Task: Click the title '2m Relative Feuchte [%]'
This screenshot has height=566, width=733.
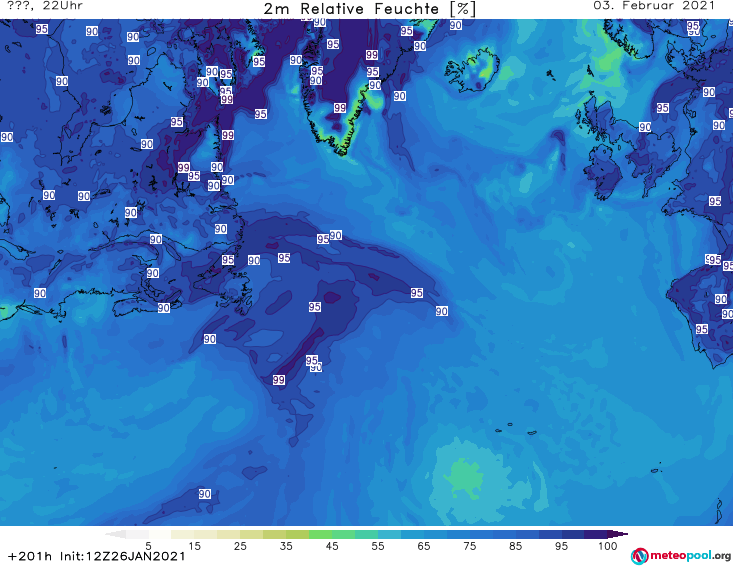Action: pos(369,9)
